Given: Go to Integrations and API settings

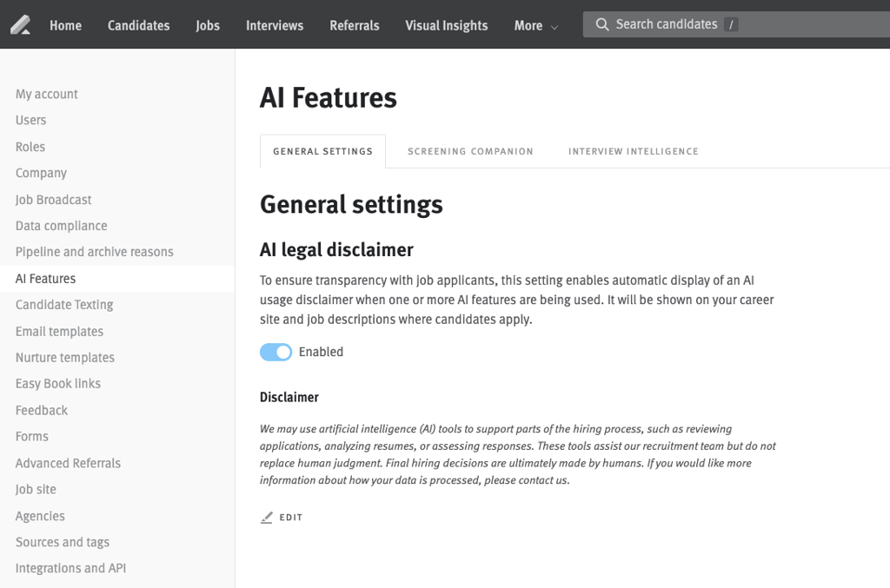Looking at the screenshot, I should [70, 568].
